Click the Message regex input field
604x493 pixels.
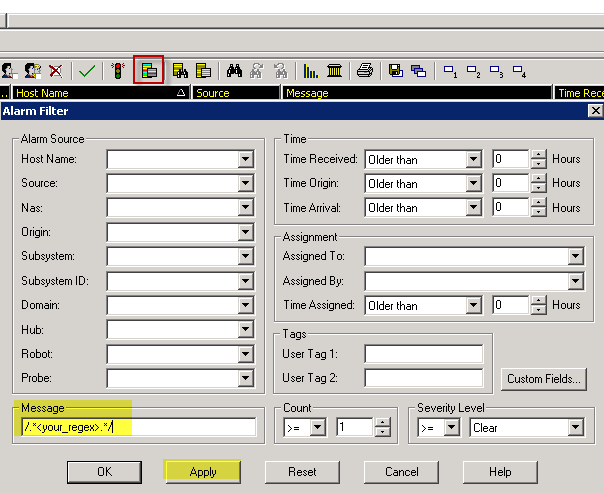click(139, 428)
